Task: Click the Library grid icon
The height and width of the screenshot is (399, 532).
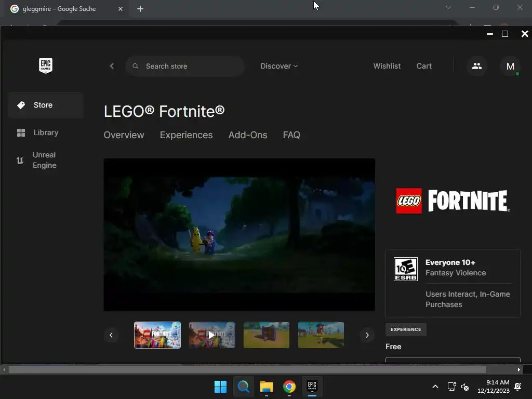Action: [x=21, y=132]
